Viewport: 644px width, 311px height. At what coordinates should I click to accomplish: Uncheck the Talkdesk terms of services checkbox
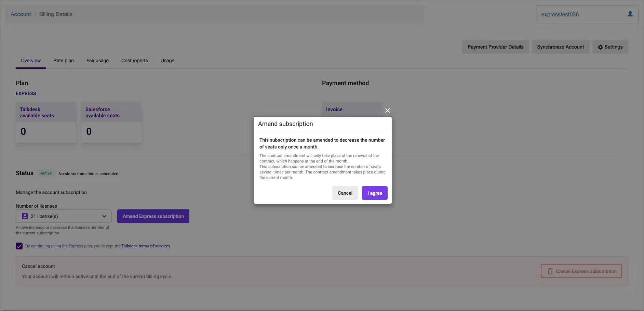pyautogui.click(x=19, y=246)
